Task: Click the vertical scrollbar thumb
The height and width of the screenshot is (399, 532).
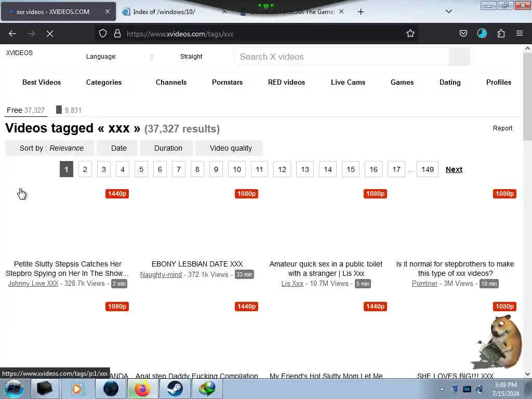Action: coord(528,97)
